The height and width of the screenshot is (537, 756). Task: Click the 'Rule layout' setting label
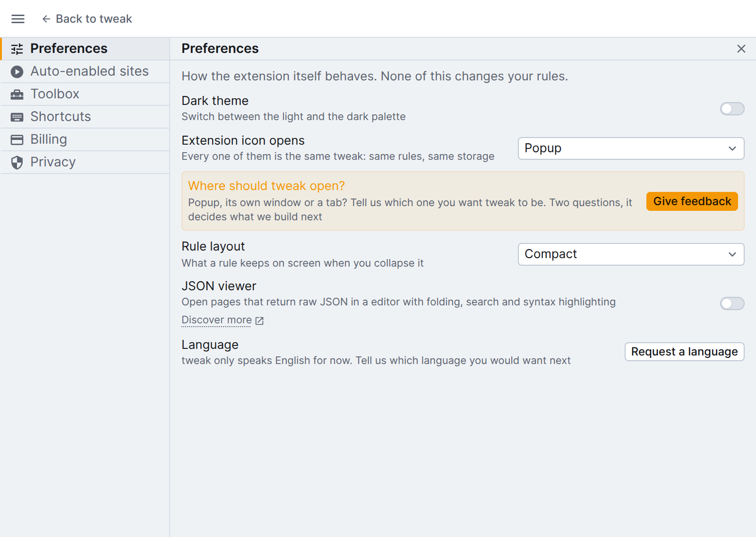tap(213, 246)
